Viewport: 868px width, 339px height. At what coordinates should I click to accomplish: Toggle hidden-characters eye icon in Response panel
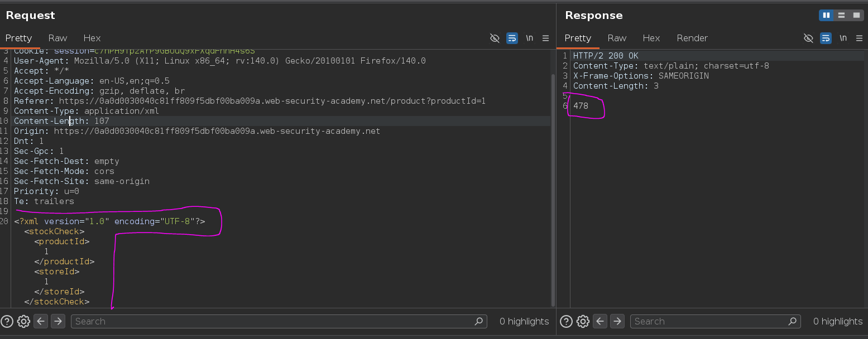[x=808, y=38]
